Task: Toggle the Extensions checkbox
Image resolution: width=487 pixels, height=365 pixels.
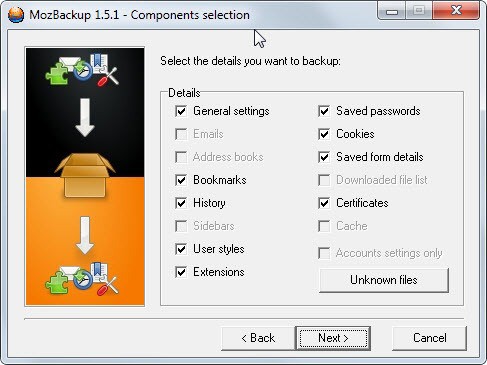Action: [181, 272]
